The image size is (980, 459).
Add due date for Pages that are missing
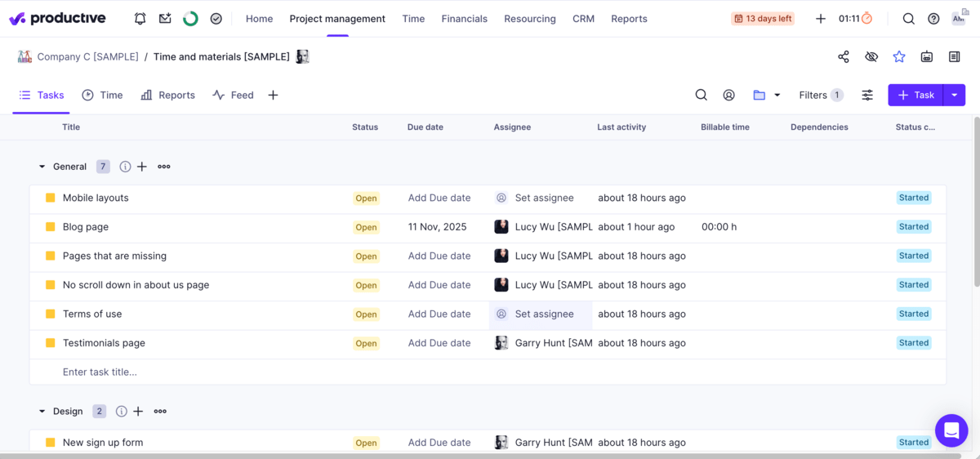(439, 256)
